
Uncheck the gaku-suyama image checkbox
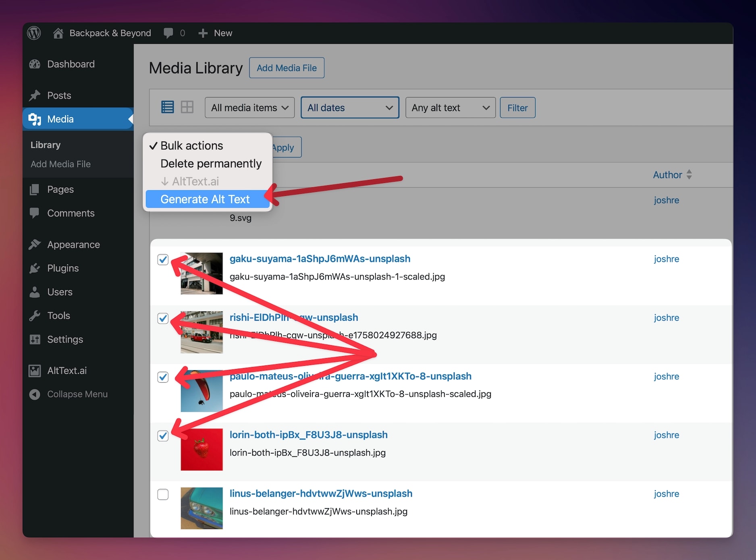click(163, 260)
